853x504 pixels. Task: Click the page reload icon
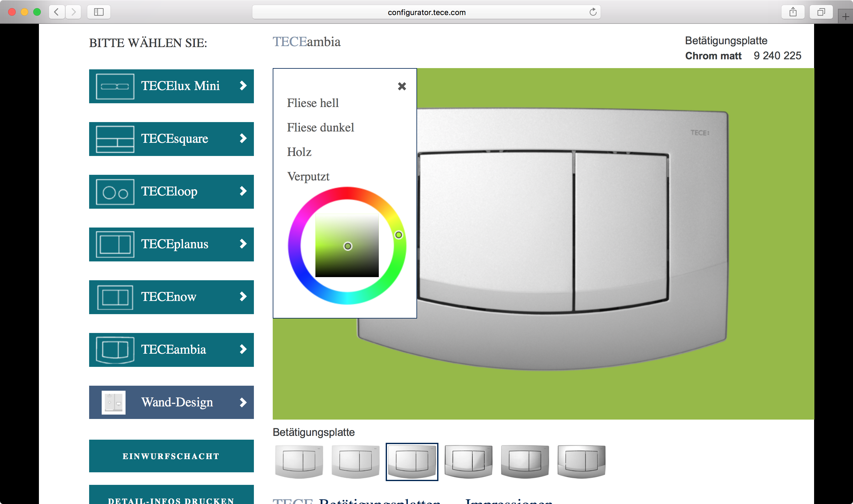593,12
